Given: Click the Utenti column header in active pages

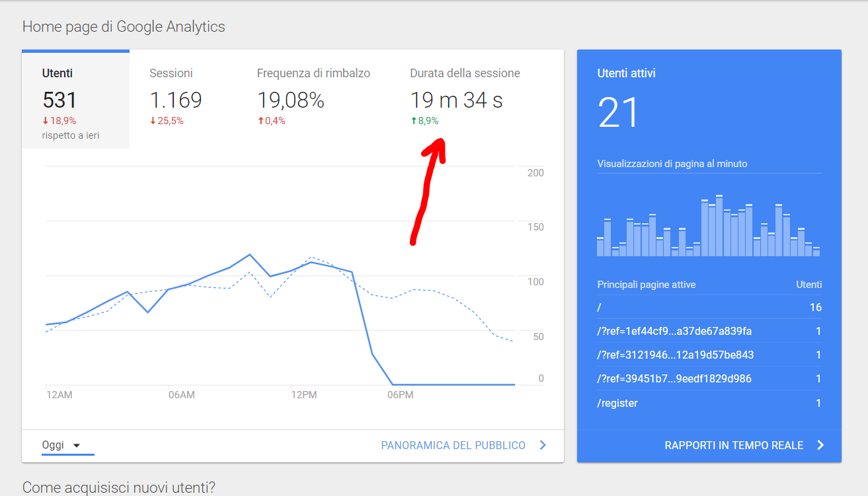Looking at the screenshot, I should [809, 285].
